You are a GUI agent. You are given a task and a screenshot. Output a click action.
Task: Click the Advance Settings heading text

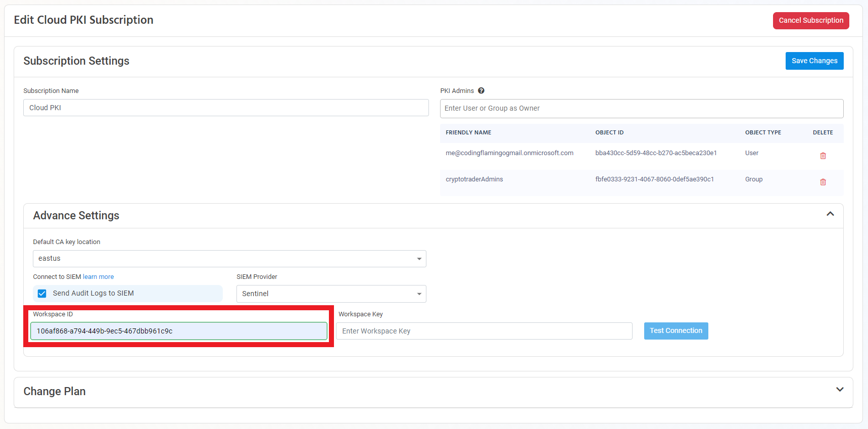(76, 216)
